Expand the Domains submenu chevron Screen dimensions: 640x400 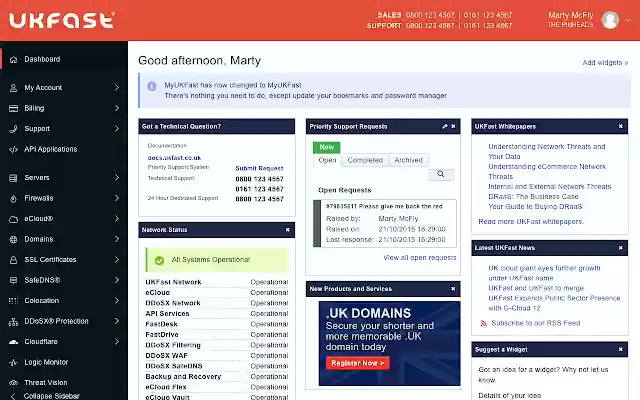(117, 239)
